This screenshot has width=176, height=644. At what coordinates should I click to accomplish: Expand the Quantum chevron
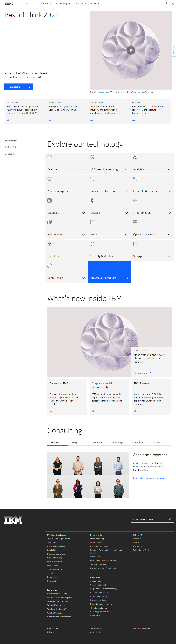click(83, 256)
